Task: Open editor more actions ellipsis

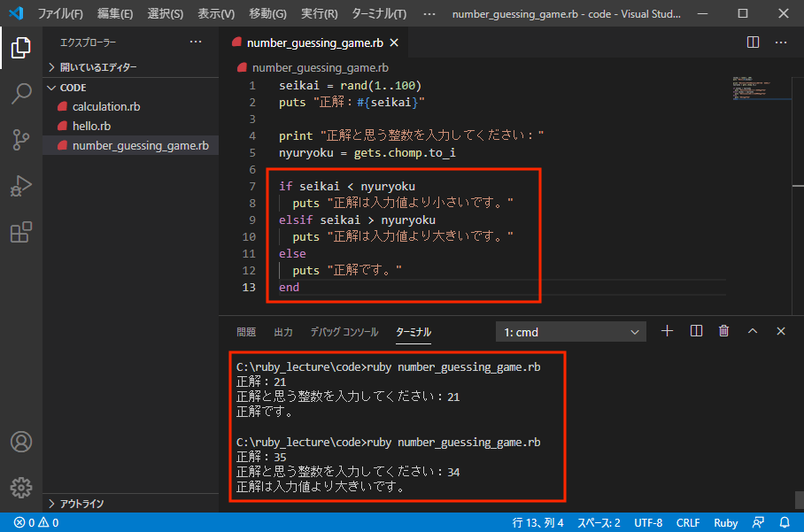Action: (x=781, y=42)
